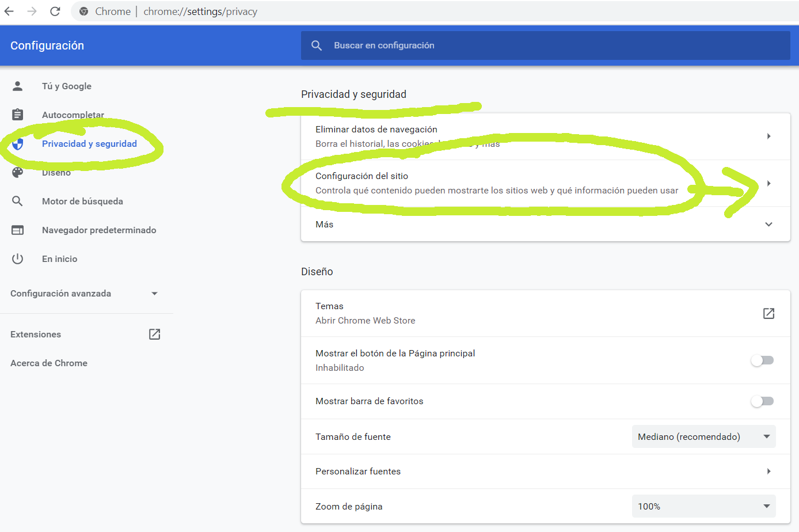Select Privacidad y seguridad in sidebar
799x532 pixels.
click(x=89, y=144)
